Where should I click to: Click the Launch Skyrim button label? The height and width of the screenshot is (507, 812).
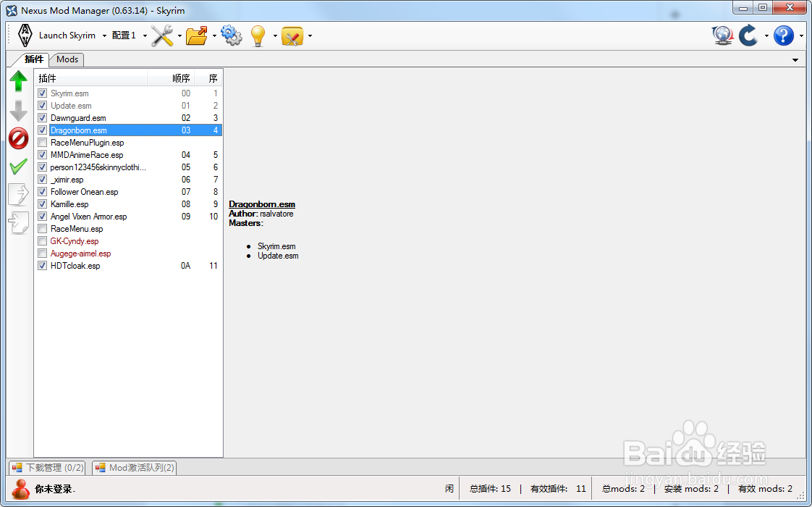(67, 35)
